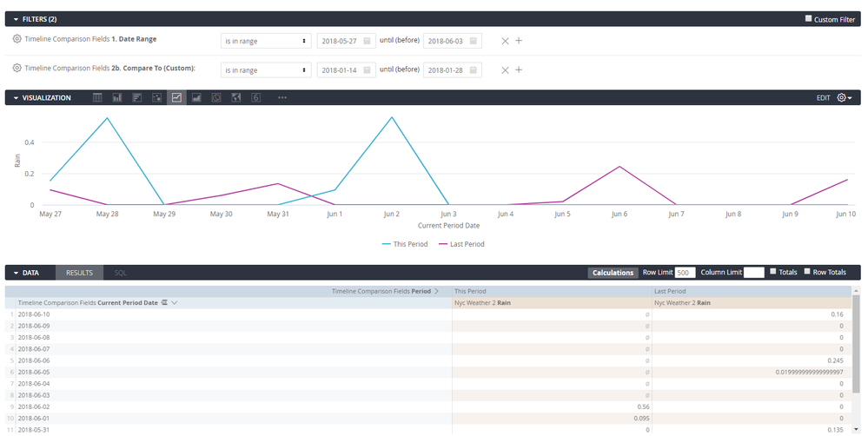Select the 2018-06-06 row date cell
Screen dimensions: 868x436
pyautogui.click(x=234, y=360)
